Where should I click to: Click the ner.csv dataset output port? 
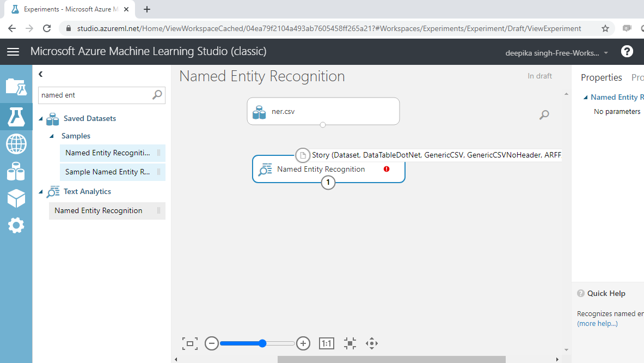coord(323,125)
